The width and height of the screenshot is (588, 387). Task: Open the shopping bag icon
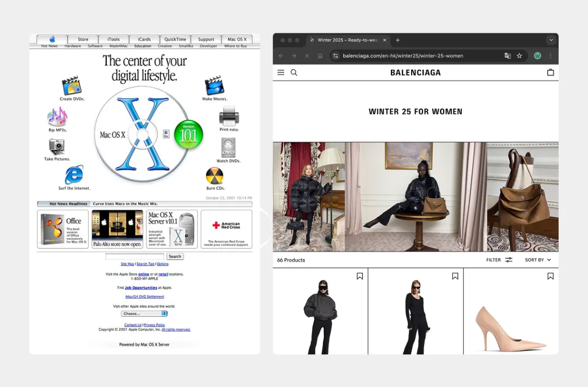550,72
